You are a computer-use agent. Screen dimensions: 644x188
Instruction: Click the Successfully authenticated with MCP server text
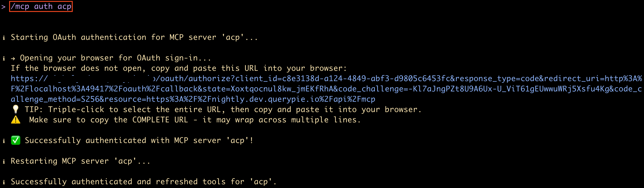click(x=139, y=140)
